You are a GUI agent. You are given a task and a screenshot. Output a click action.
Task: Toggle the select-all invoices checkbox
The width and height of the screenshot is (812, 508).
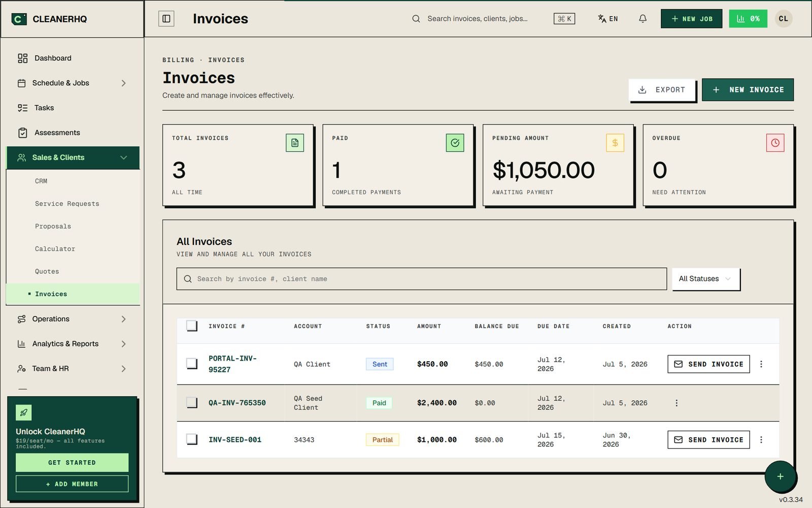coord(192,326)
